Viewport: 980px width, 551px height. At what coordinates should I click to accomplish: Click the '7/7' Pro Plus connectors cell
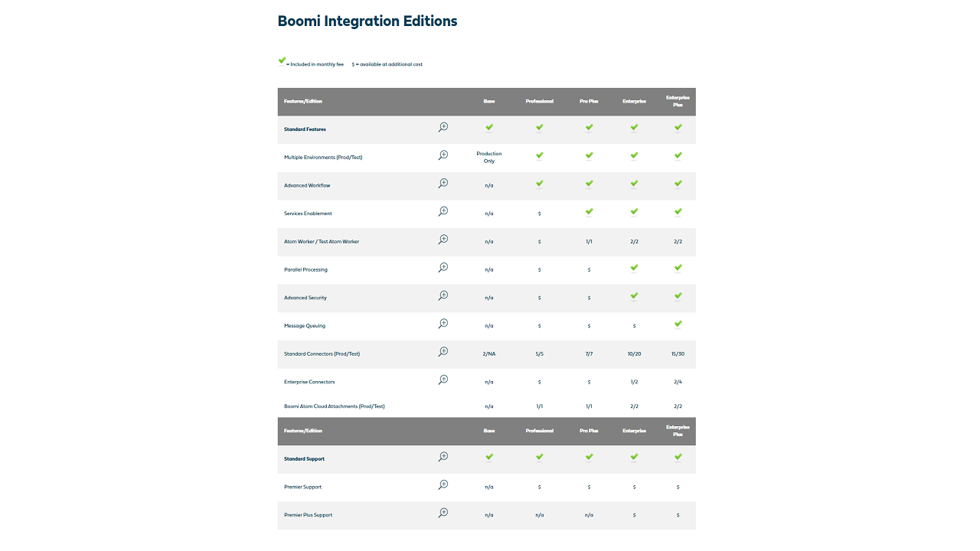point(589,354)
